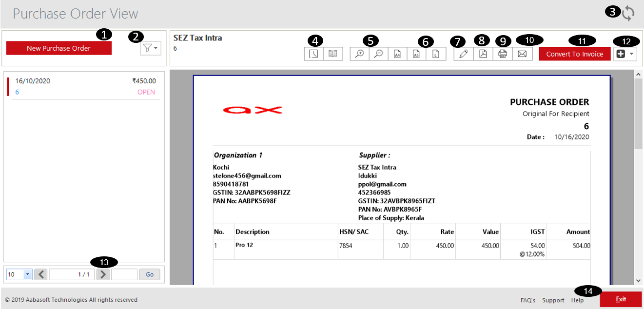Switch to A4 page size view

(397, 54)
